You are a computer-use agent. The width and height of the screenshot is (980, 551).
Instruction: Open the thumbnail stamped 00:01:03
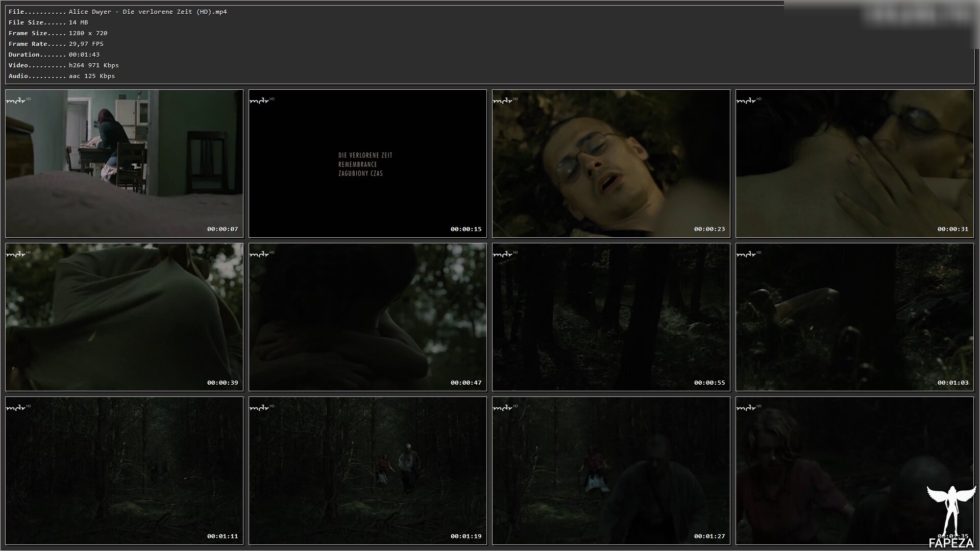click(854, 317)
